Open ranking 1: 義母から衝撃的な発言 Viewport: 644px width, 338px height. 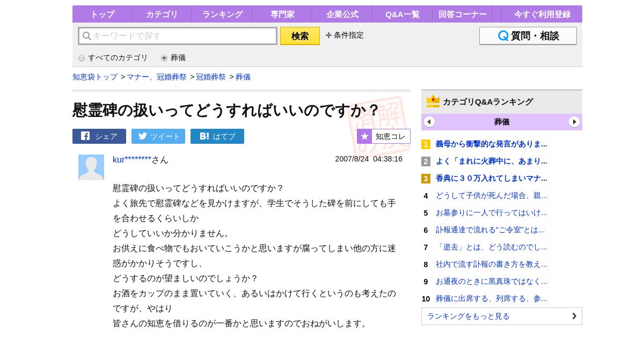tap(492, 144)
